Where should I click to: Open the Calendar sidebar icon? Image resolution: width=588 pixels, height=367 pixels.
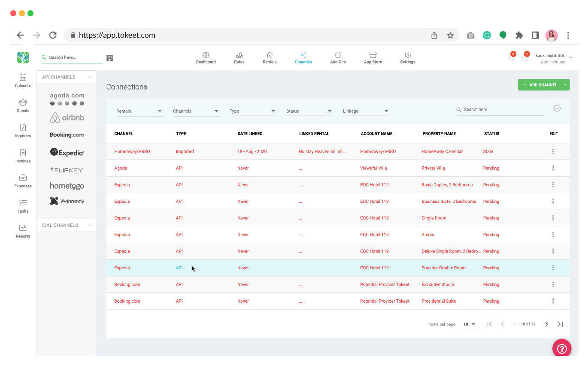(x=23, y=80)
